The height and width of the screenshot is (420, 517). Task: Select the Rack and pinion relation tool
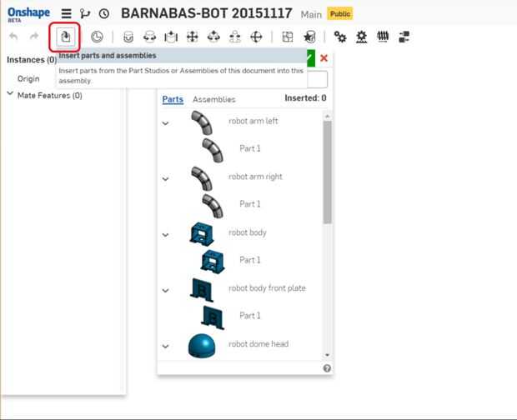tap(361, 37)
